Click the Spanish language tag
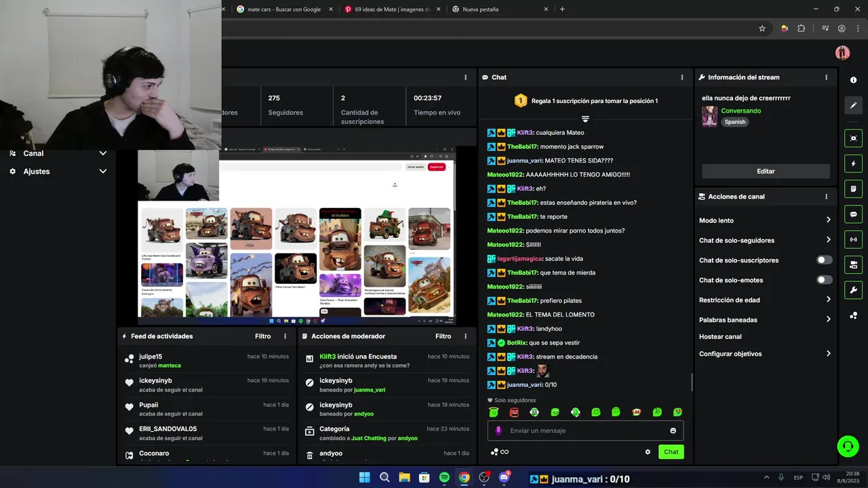The height and width of the screenshot is (488, 868). coord(734,122)
